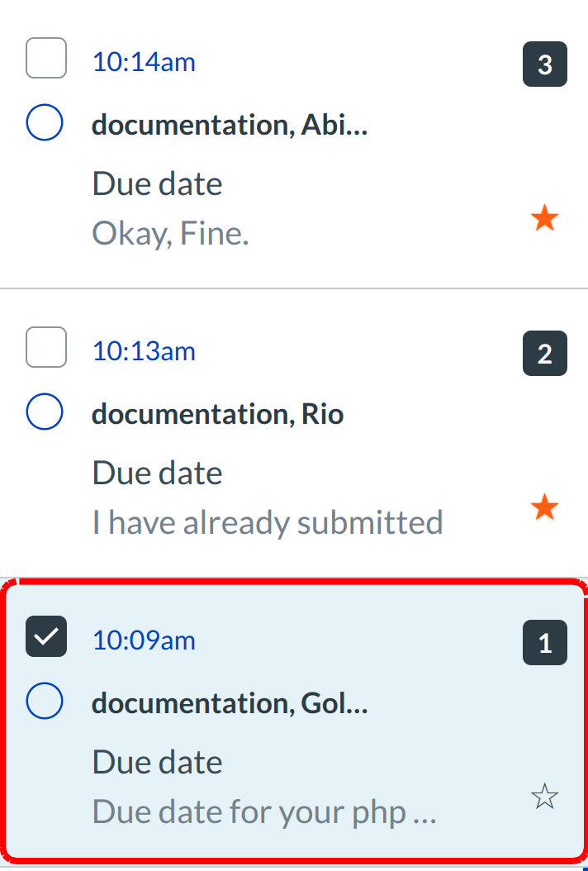Open "Due date for your php" message

[263, 812]
